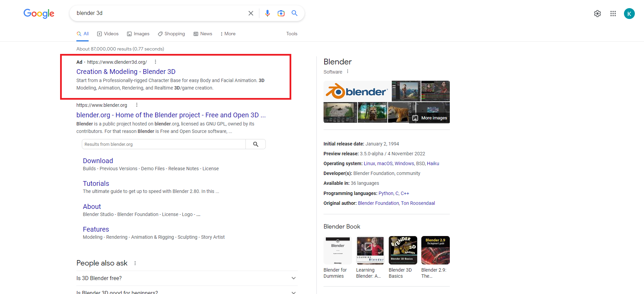Open the Download sitelink
The image size is (644, 294).
[98, 161]
